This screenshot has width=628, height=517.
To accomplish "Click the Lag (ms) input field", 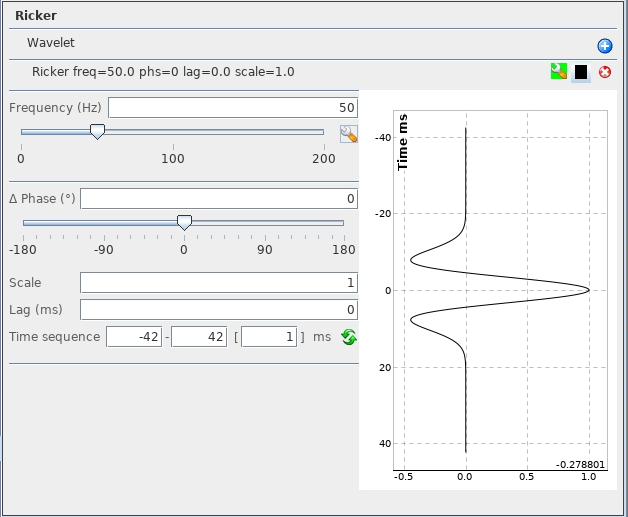I will coord(219,310).
